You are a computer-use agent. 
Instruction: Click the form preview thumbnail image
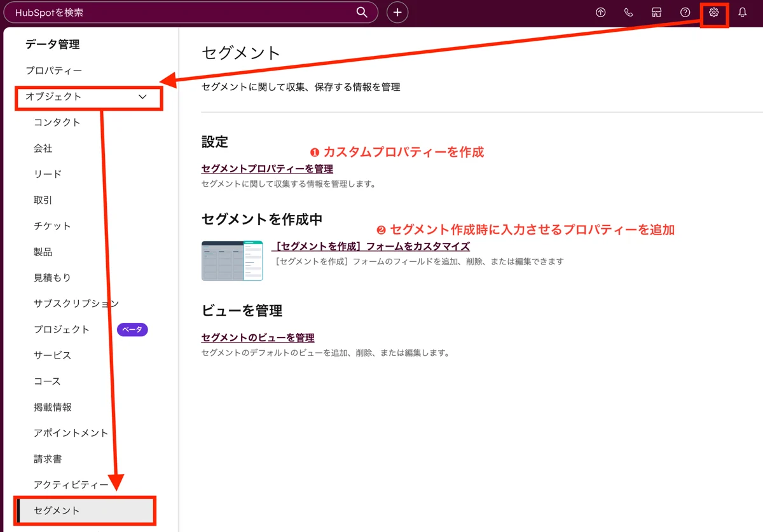click(x=232, y=261)
